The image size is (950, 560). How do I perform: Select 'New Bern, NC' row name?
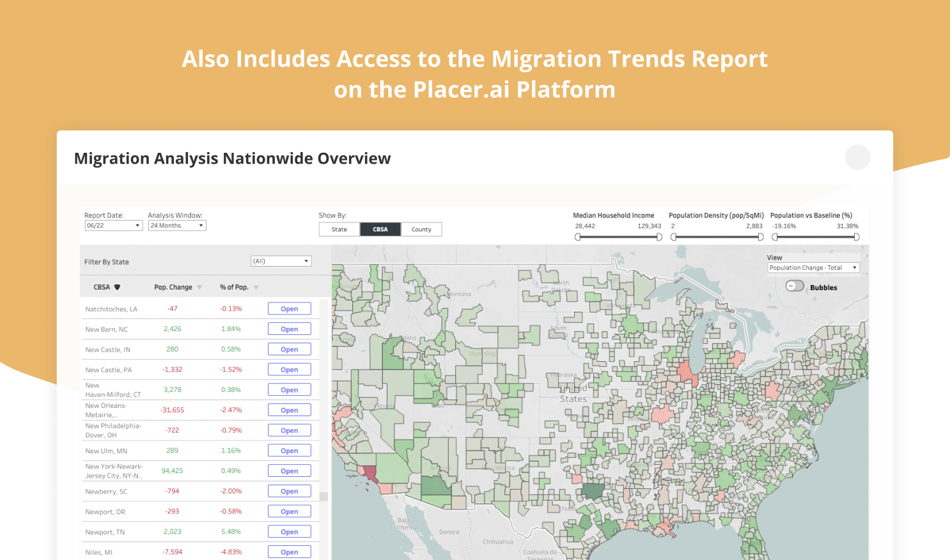tap(107, 330)
